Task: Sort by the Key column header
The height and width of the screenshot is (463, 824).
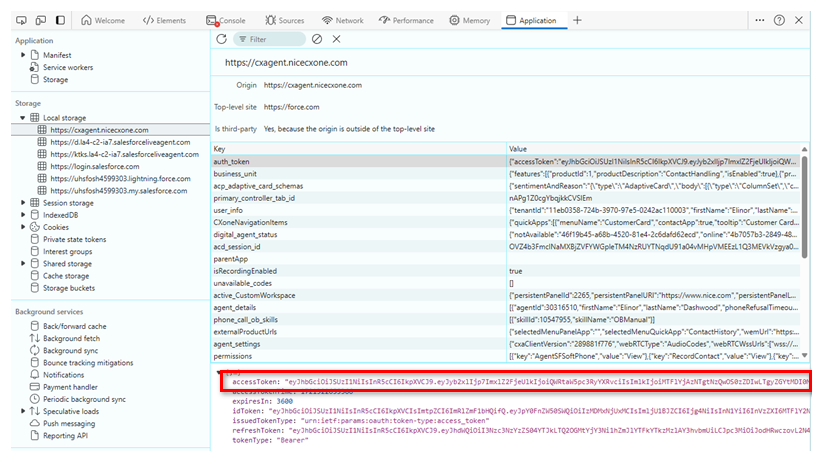Action: pyautogui.click(x=359, y=149)
